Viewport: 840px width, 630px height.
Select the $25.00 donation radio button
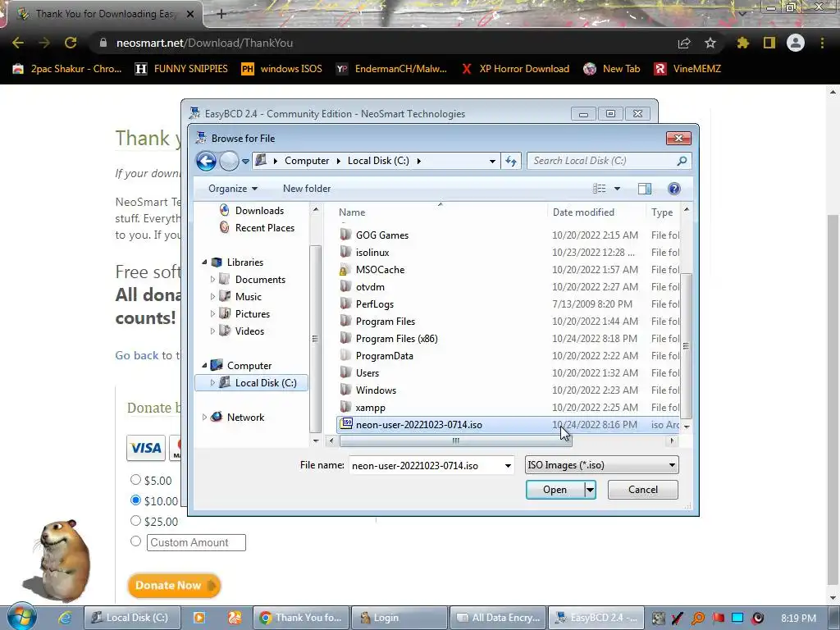coord(135,520)
